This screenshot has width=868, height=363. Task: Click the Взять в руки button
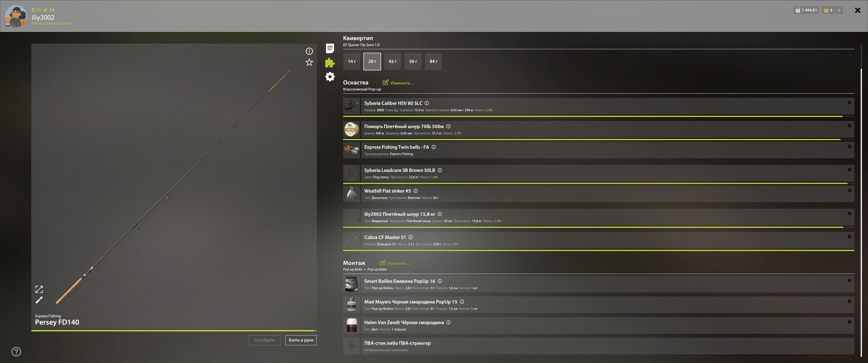pyautogui.click(x=301, y=340)
